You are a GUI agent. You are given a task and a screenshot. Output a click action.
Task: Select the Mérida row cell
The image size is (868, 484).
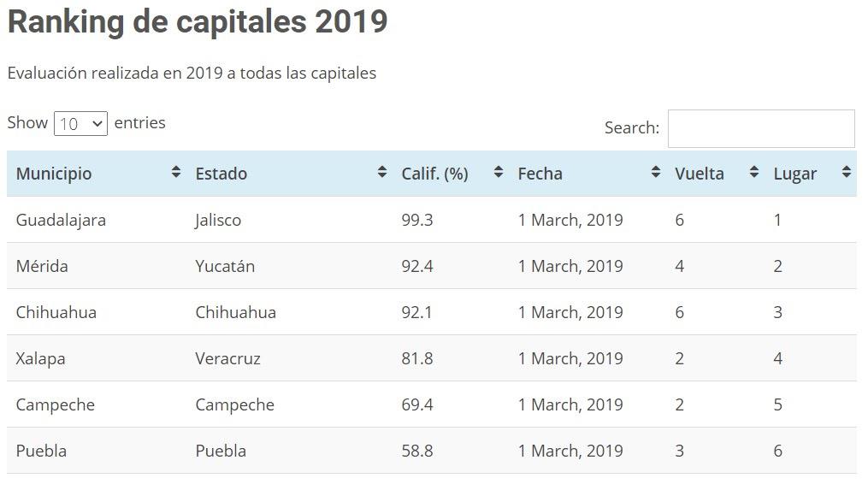(42, 266)
